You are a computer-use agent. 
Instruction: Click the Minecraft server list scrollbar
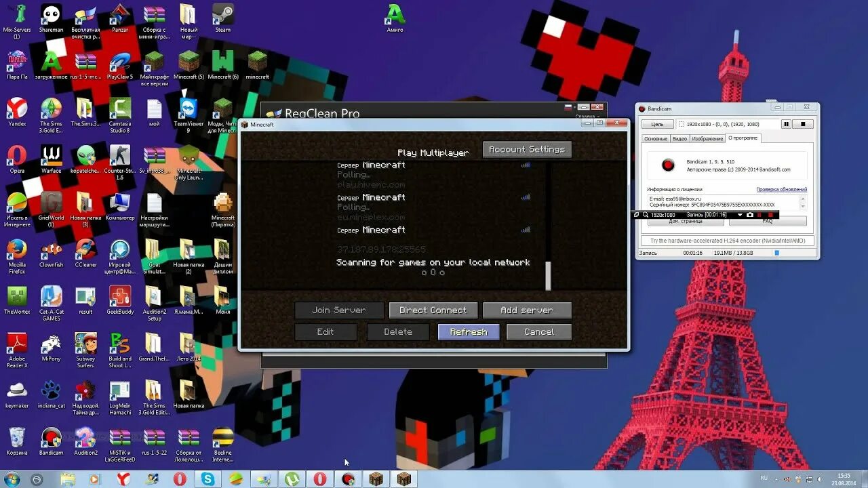[x=549, y=275]
